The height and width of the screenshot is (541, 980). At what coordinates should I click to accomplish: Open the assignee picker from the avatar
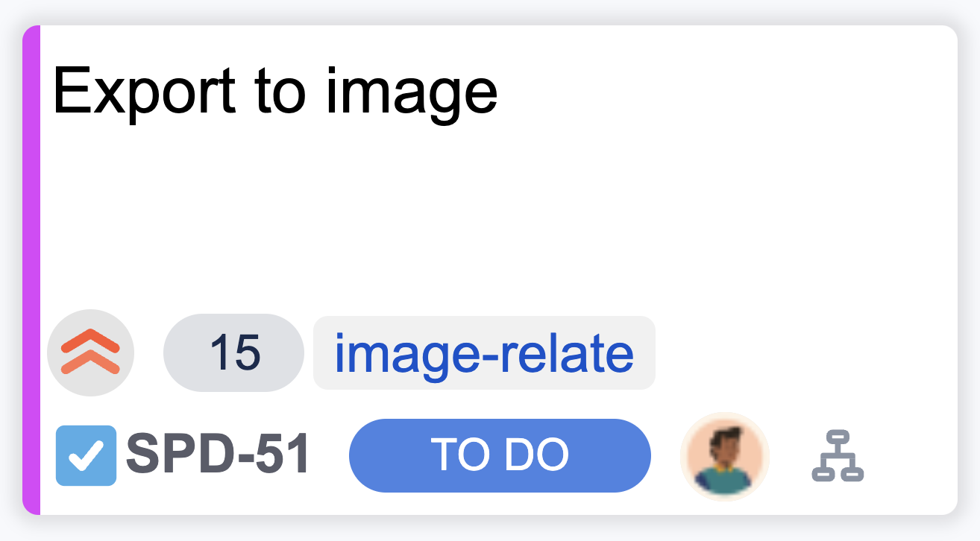(724, 455)
